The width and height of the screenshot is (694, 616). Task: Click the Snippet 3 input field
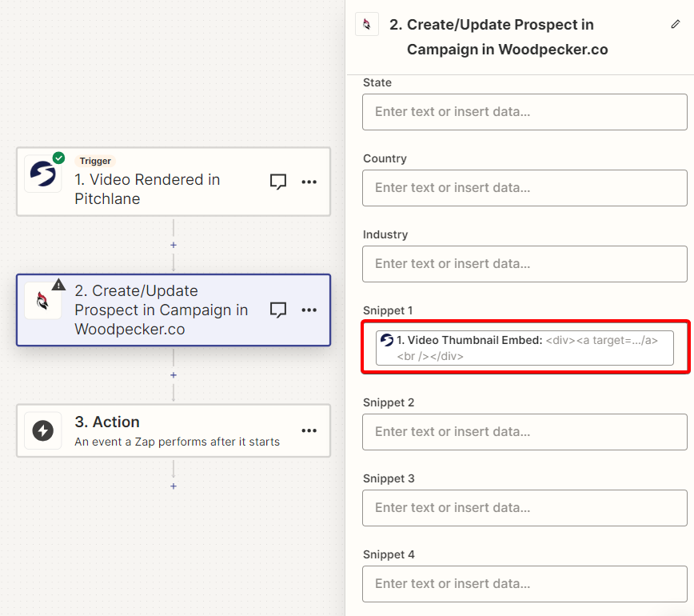tap(524, 508)
